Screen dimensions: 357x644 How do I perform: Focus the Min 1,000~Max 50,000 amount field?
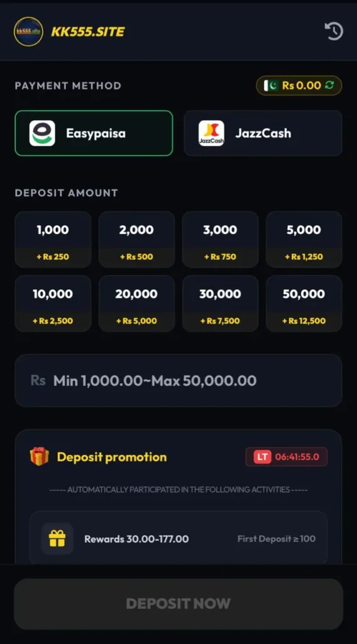pyautogui.click(x=178, y=380)
